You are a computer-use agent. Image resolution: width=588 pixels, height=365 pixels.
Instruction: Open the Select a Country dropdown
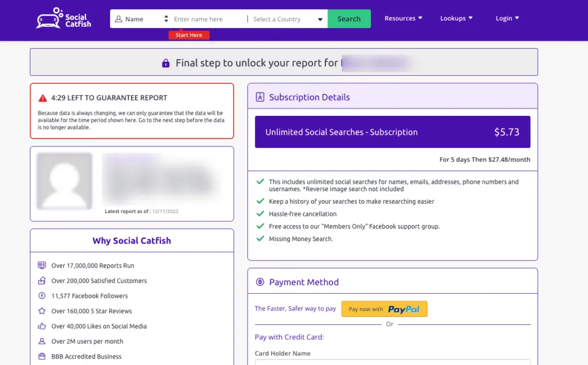pos(288,19)
